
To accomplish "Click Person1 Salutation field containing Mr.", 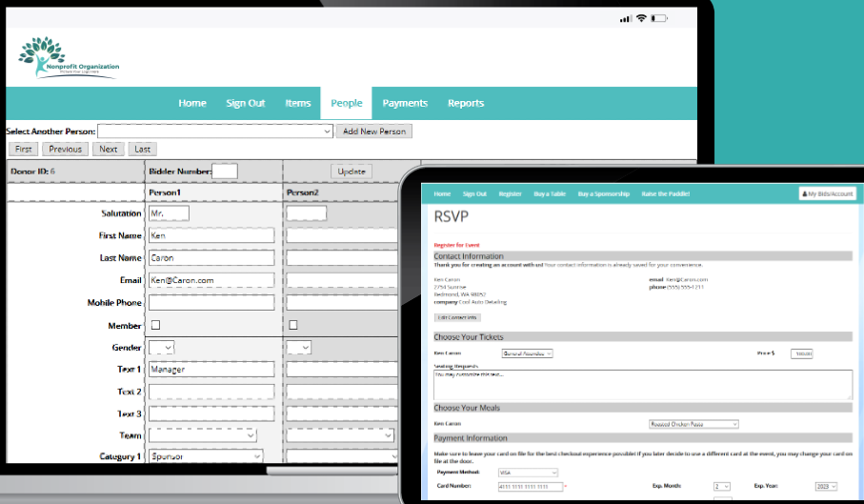I will coord(169,213).
